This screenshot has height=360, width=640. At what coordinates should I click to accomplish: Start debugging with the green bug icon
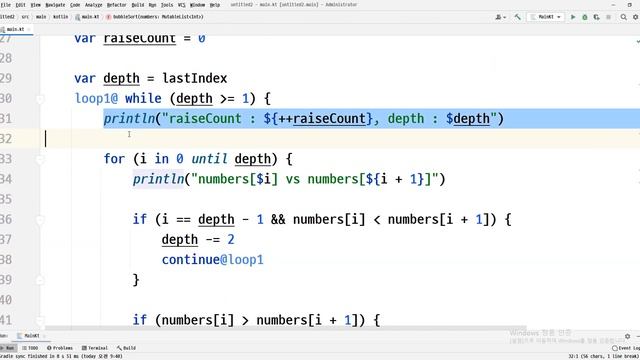point(584,17)
